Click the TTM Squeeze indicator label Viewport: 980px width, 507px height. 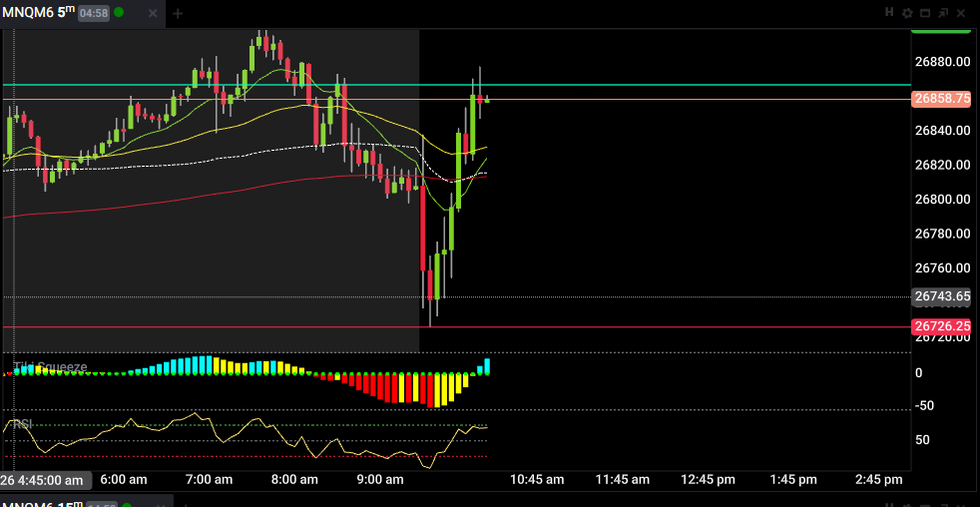coord(51,367)
